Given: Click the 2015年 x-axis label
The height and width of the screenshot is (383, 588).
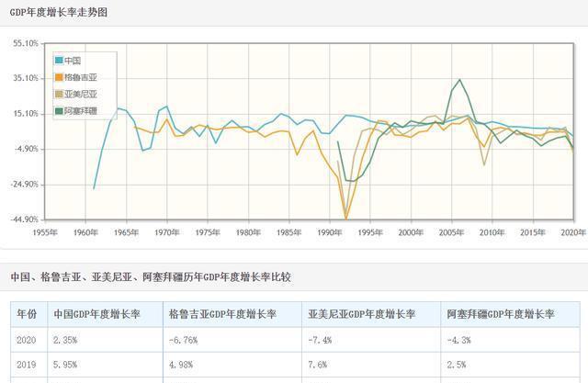Looking at the screenshot, I should coord(533,232).
